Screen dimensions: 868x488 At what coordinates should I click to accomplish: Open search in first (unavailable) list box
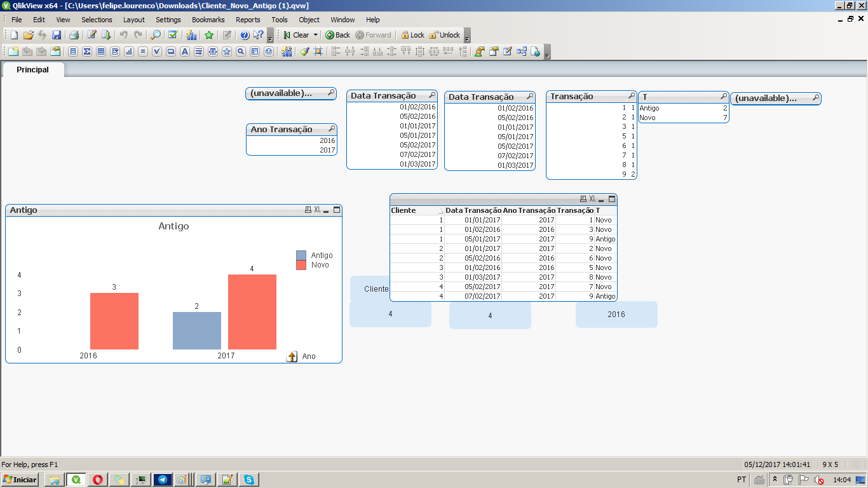(331, 93)
